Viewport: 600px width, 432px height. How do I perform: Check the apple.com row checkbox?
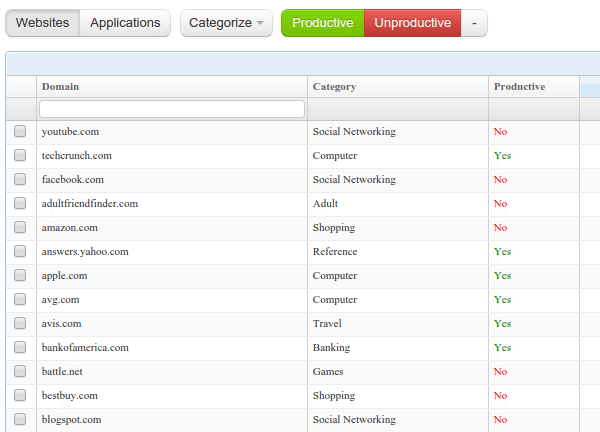point(20,275)
